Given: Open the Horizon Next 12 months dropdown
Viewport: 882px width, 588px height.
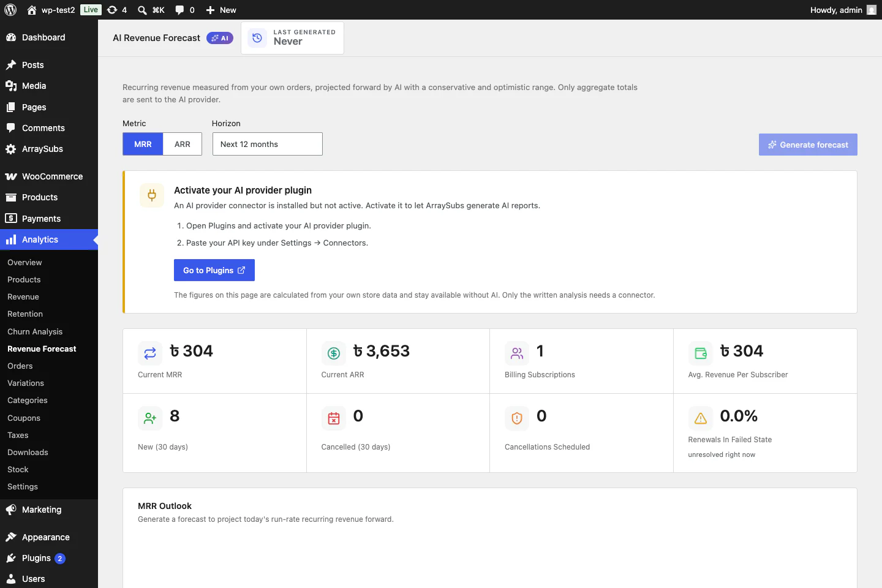Looking at the screenshot, I should 268,144.
